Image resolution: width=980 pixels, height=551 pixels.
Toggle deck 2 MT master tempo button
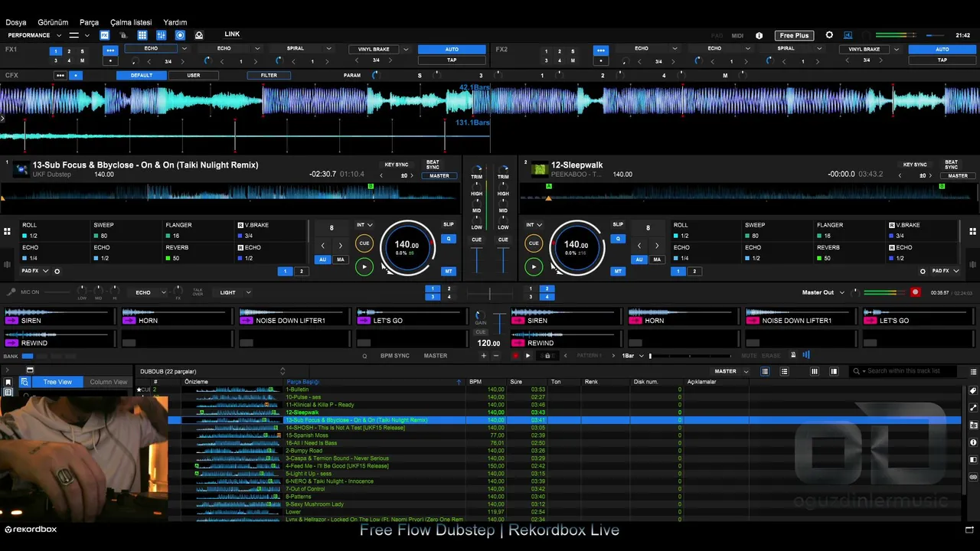pos(618,271)
